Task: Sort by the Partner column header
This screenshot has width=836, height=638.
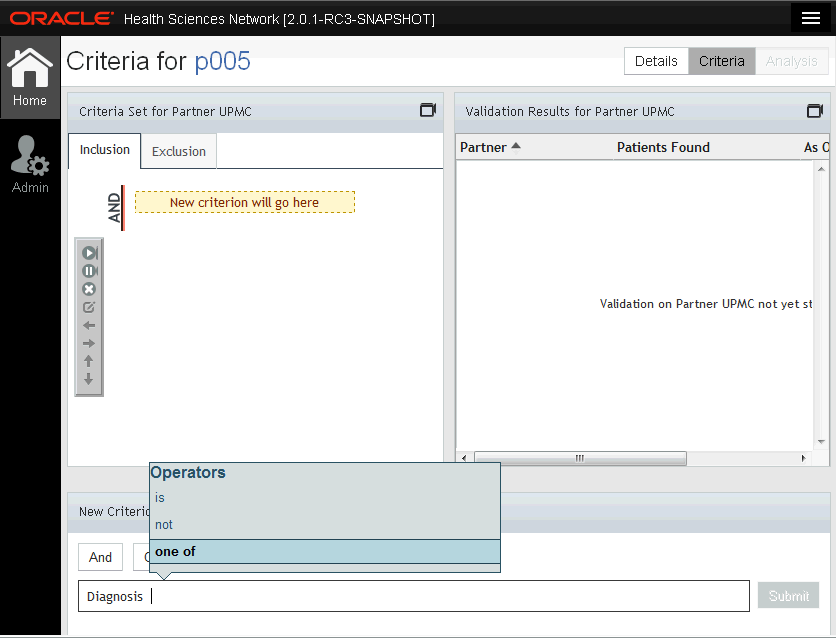Action: coord(490,147)
